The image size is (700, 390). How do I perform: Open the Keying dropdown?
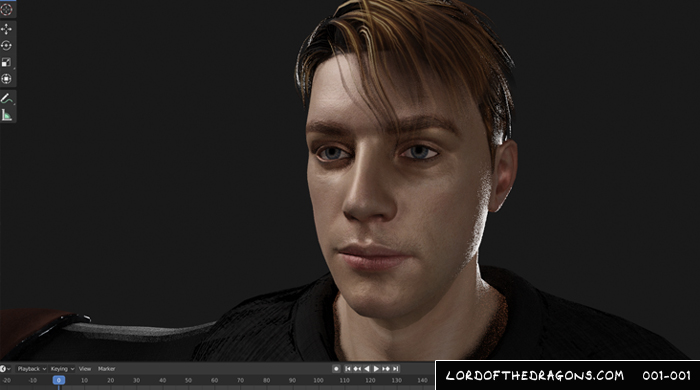[x=62, y=369]
